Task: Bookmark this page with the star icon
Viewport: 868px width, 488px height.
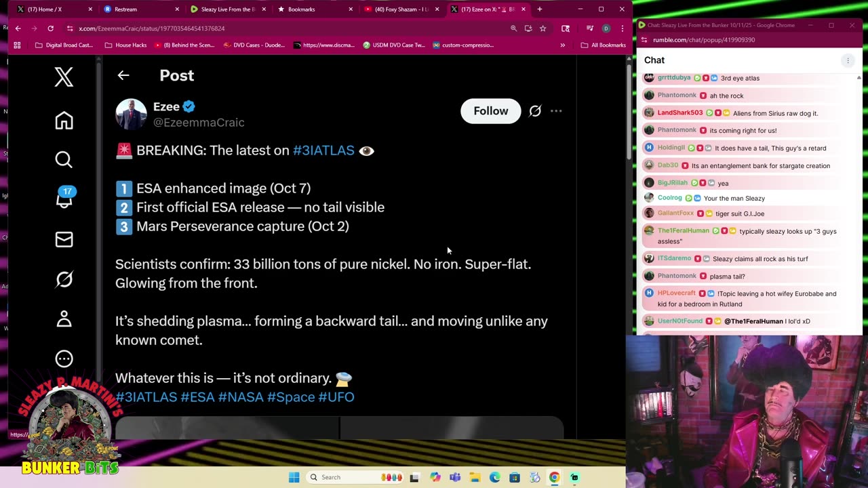Action: click(x=542, y=28)
